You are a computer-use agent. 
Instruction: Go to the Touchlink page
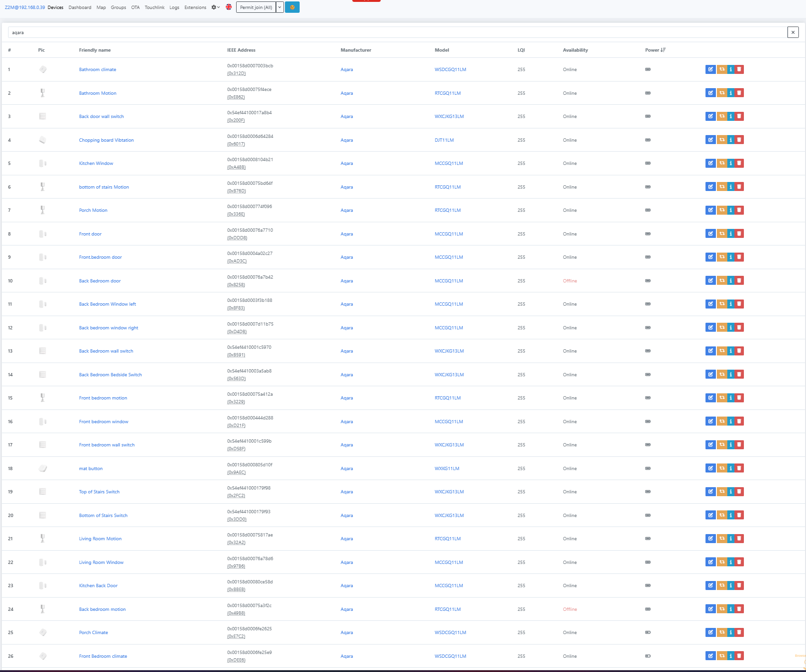point(155,8)
